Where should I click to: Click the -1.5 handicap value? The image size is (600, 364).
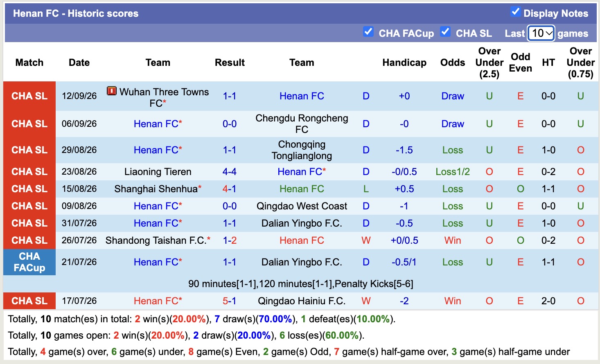[404, 150]
